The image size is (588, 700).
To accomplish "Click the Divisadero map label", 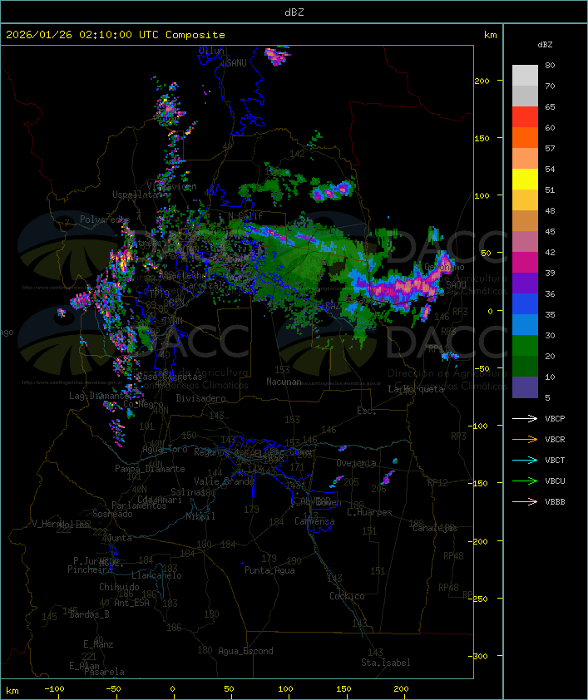I will pos(201,398).
